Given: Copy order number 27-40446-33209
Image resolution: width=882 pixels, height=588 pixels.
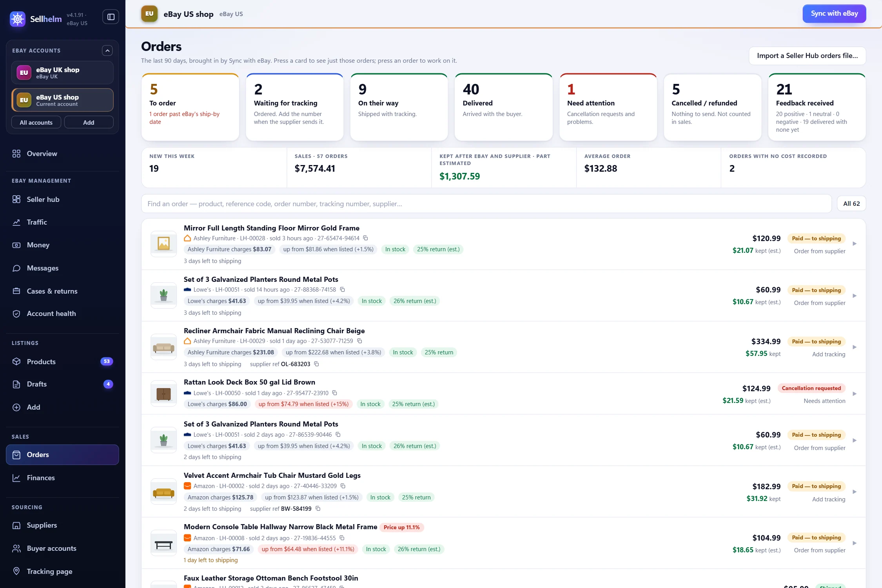Looking at the screenshot, I should 343,486.
